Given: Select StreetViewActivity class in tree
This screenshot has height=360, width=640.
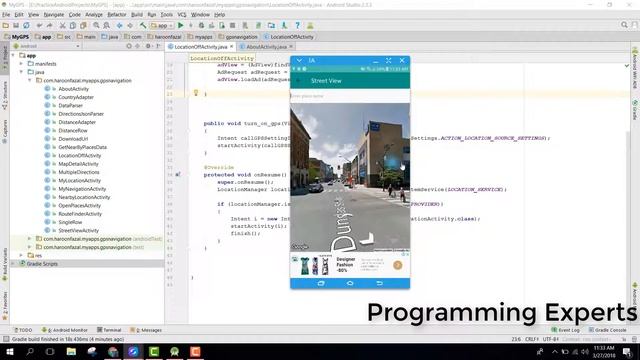Looking at the screenshot, I should pos(78,231).
